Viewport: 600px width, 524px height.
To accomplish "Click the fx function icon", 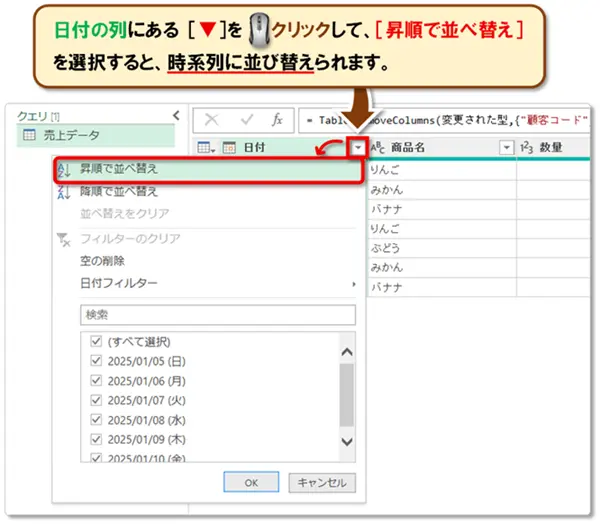I will click(x=277, y=120).
